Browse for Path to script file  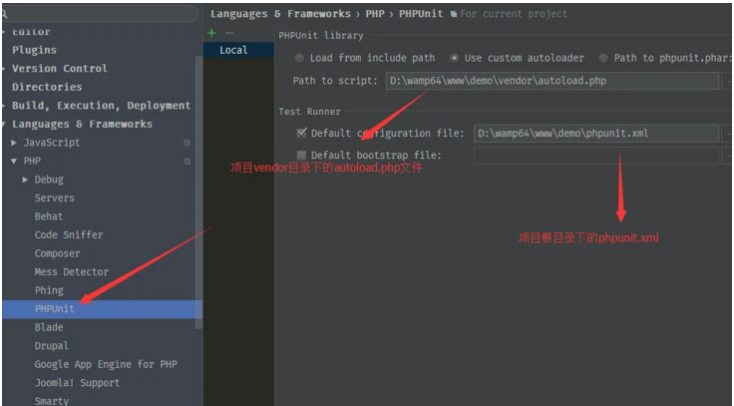point(728,81)
